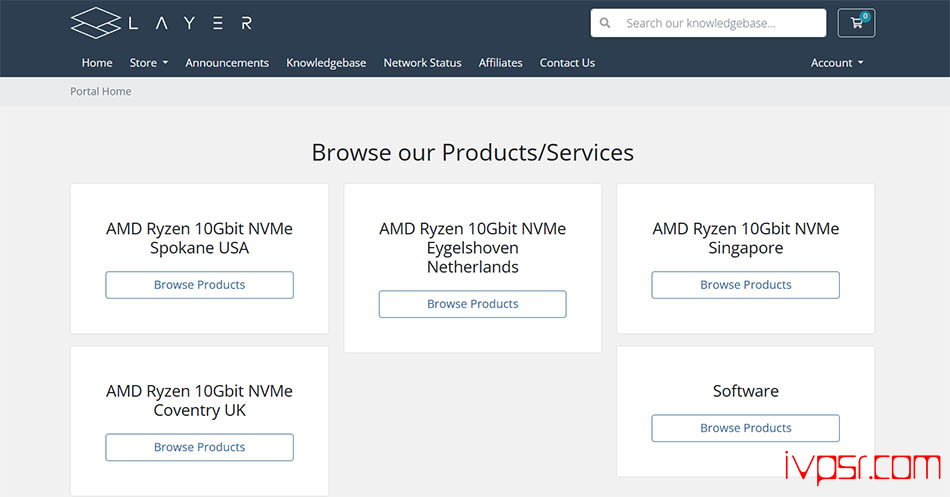Viewport: 950px width, 497px height.
Task: Expand the Store dropdown menu
Action: coord(148,63)
